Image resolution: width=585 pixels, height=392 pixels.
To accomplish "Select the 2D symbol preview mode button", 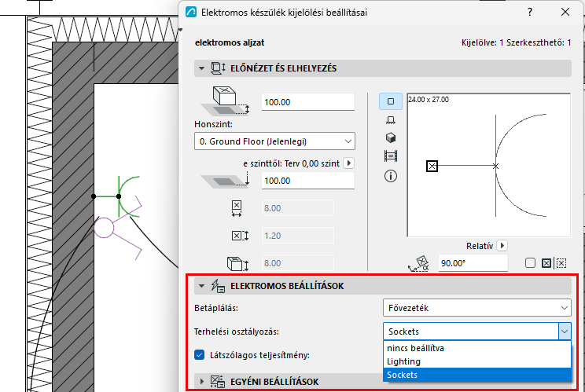I will pyautogui.click(x=391, y=101).
